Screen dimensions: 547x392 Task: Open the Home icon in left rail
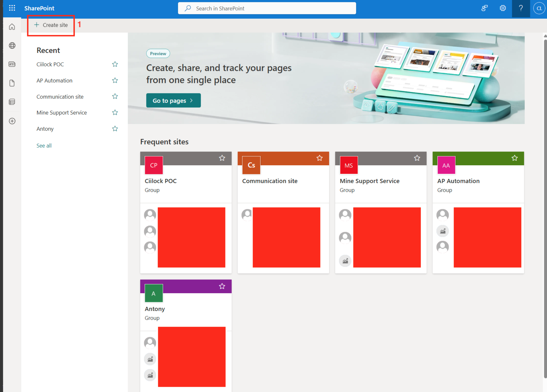click(12, 27)
